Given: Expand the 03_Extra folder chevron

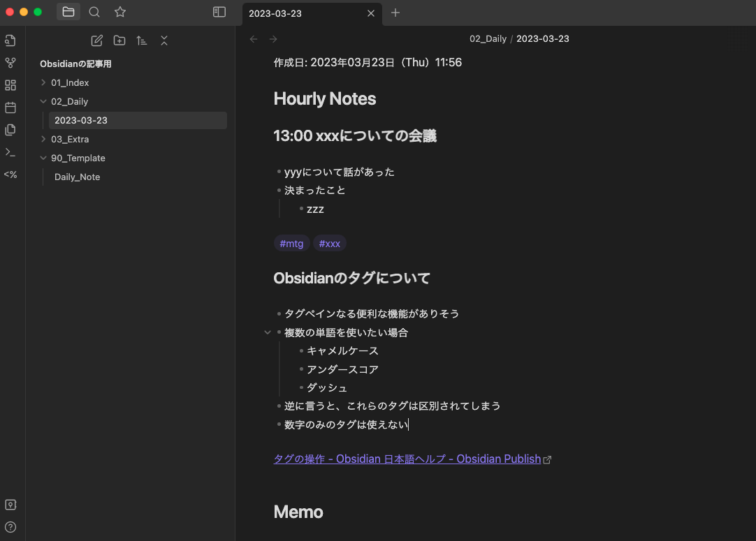Looking at the screenshot, I should point(43,139).
